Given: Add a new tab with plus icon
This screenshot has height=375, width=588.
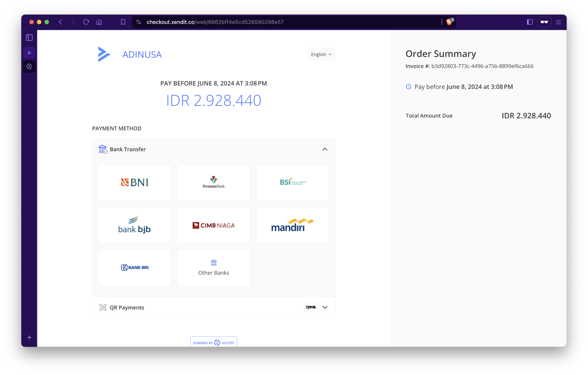Looking at the screenshot, I should point(29,337).
